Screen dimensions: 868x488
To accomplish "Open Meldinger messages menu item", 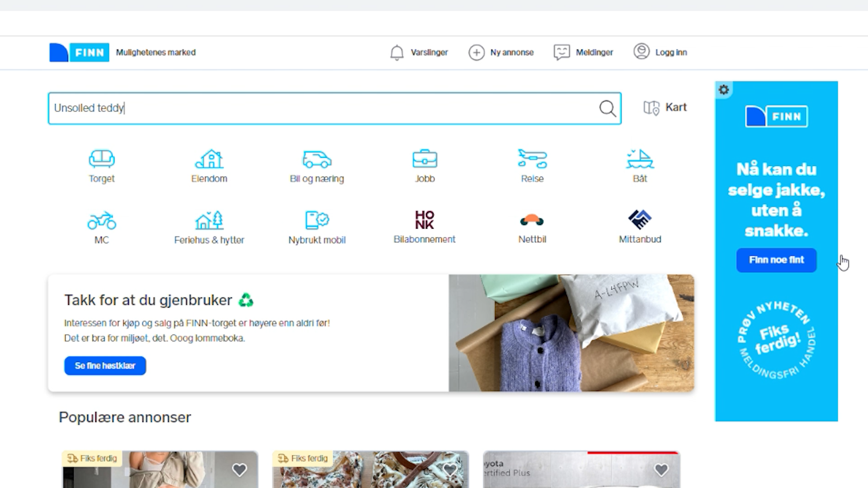I will tap(583, 52).
